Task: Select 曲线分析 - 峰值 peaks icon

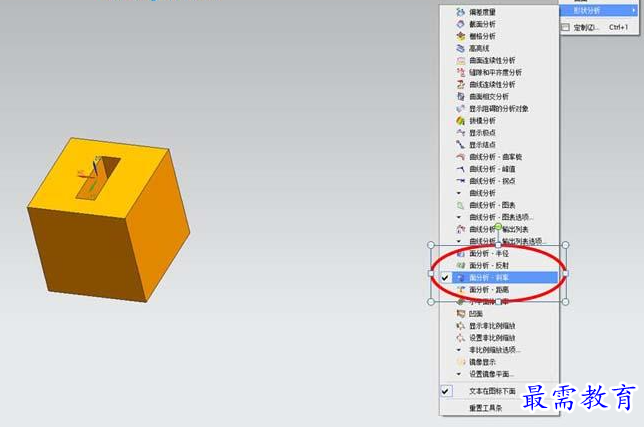Action: pos(460,169)
